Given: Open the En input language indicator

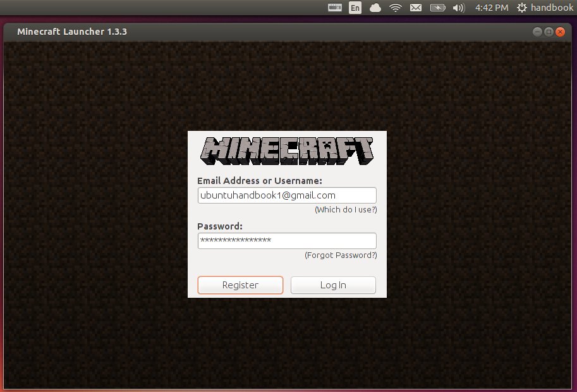Looking at the screenshot, I should [x=355, y=8].
